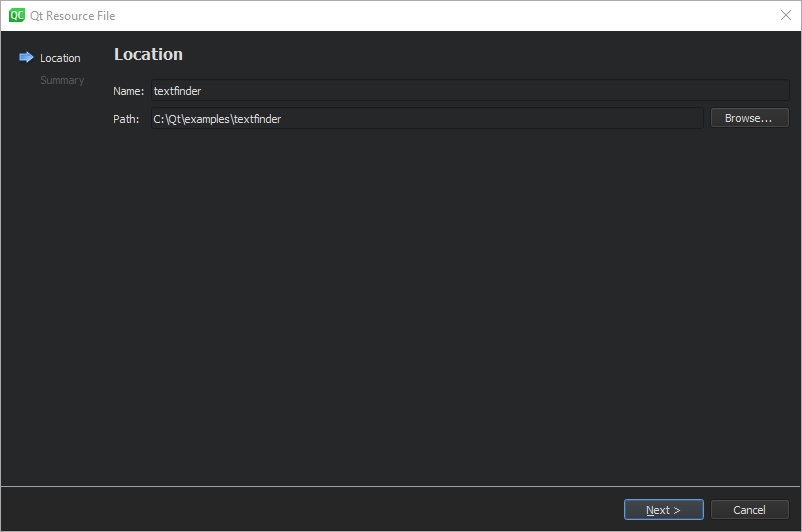Close the Qt Resource File dialog

pyautogui.click(x=786, y=15)
